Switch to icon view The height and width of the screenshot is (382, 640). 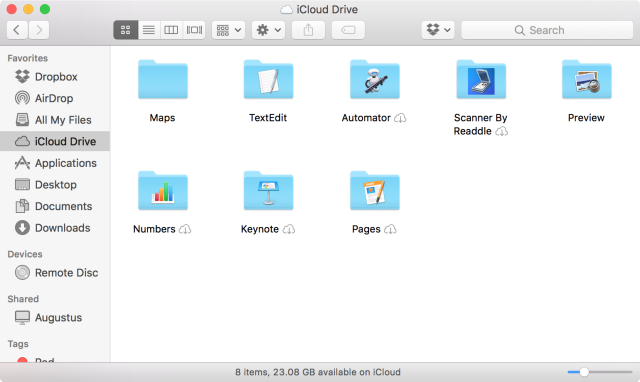click(126, 30)
